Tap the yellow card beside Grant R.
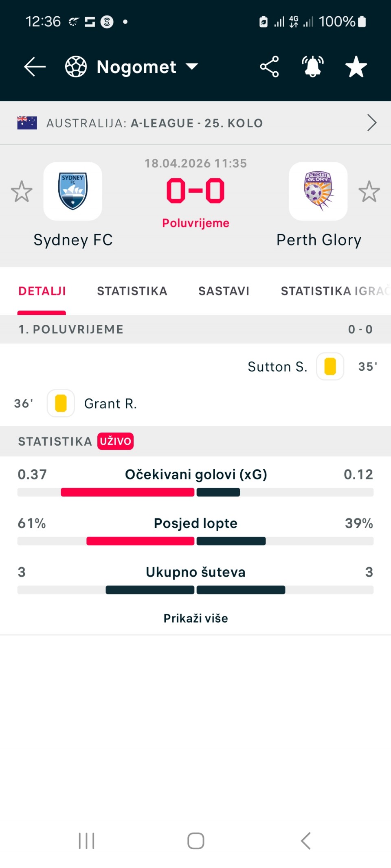 pyautogui.click(x=61, y=403)
